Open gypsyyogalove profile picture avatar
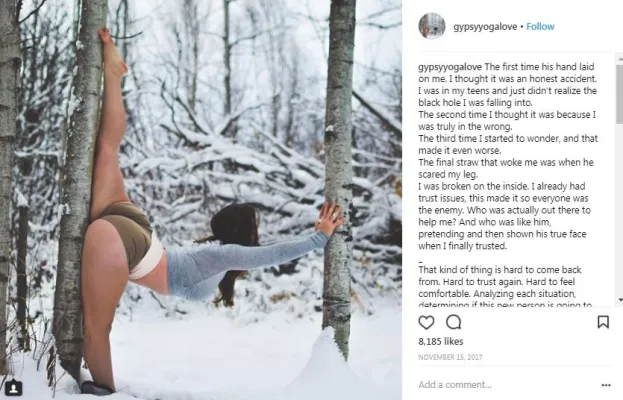The width and height of the screenshot is (623, 400). point(432,26)
